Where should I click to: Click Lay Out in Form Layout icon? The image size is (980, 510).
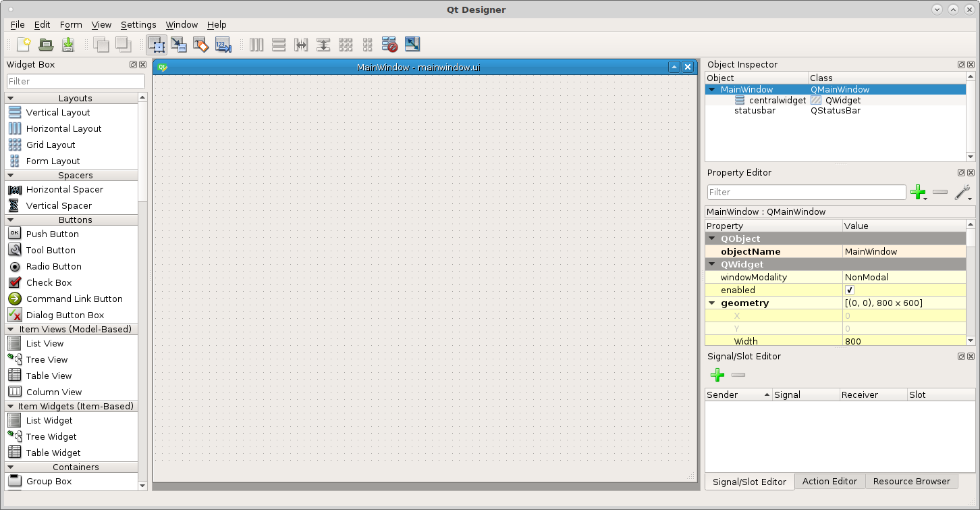pos(367,45)
